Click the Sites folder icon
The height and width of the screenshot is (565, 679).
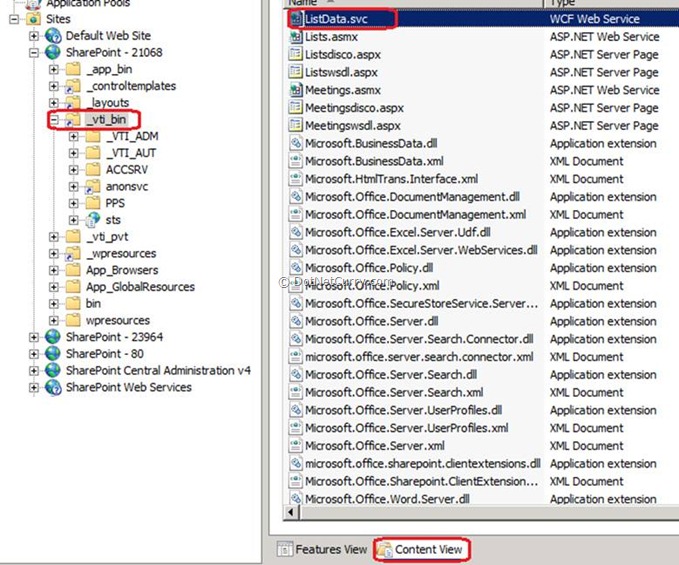(x=33, y=19)
